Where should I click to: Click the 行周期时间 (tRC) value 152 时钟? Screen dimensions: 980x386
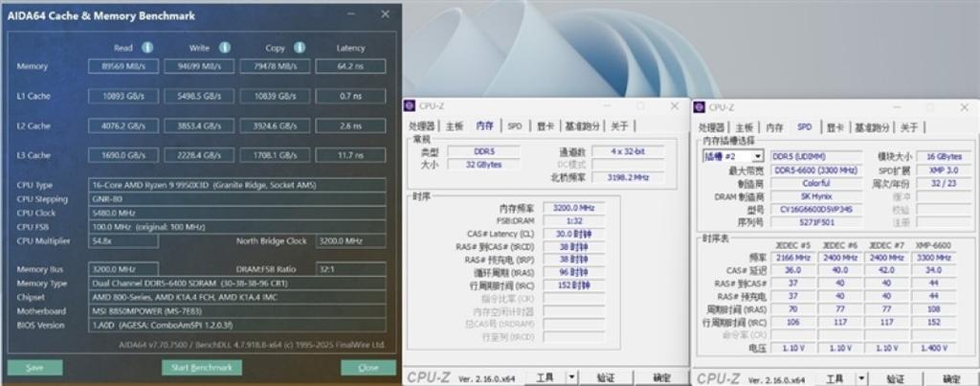pos(574,285)
